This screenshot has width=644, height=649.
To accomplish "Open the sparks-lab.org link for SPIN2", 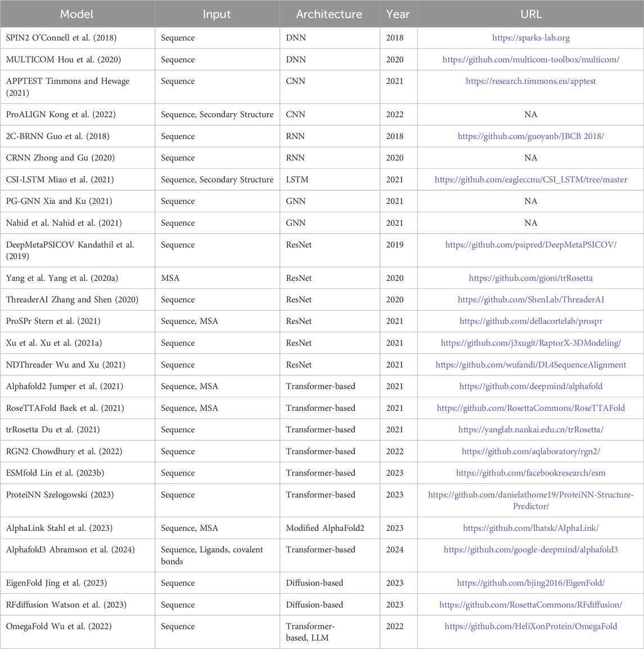I will tap(531, 38).
